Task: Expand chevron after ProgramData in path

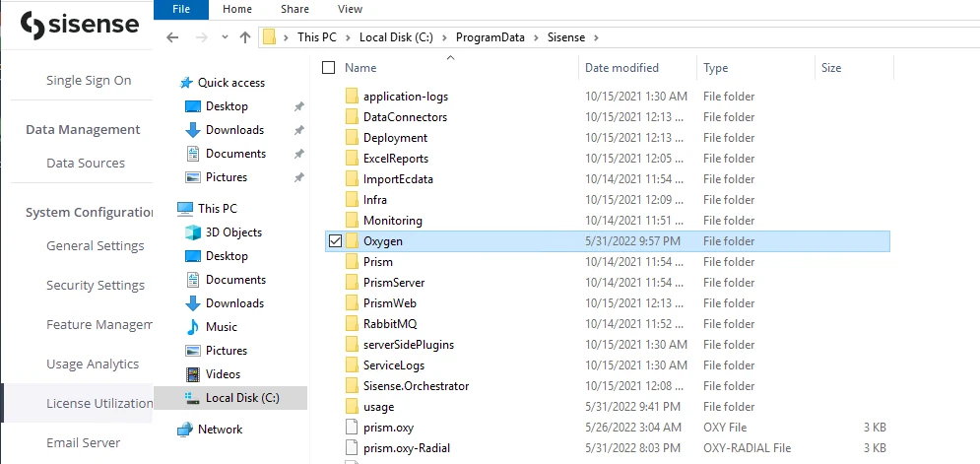Action: (x=536, y=37)
